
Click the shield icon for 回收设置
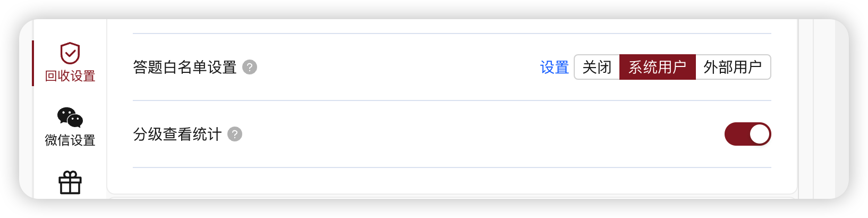pyautogui.click(x=70, y=53)
